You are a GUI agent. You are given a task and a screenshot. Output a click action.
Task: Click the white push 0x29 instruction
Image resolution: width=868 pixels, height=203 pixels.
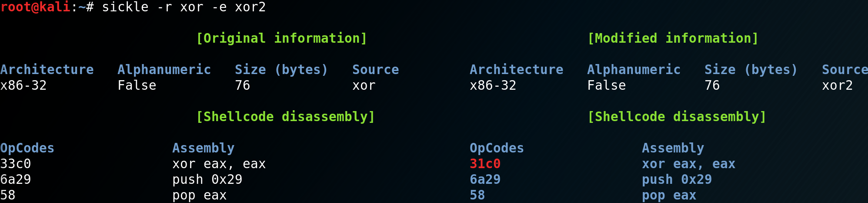click(x=207, y=179)
